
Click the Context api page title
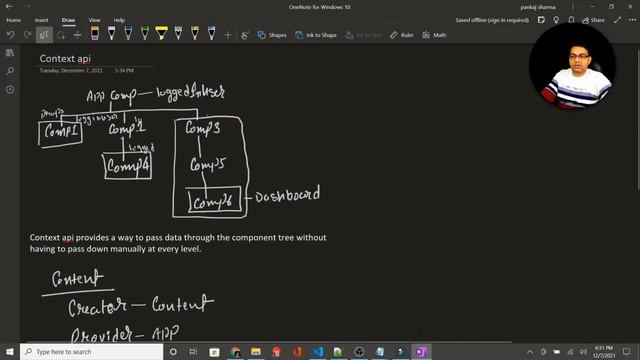point(65,58)
